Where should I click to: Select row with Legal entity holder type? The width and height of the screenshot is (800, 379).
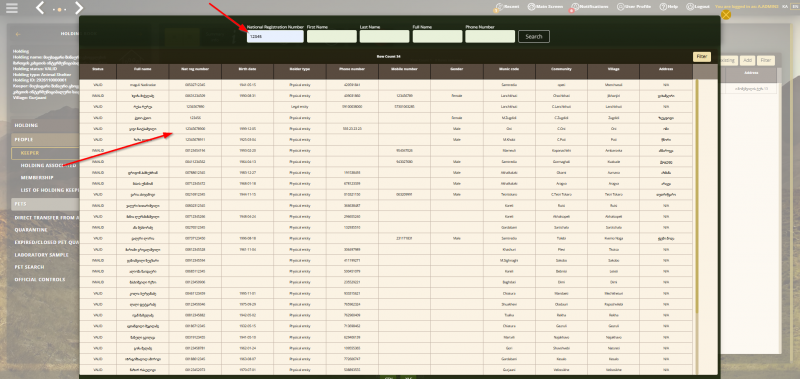pyautogui.click(x=386, y=107)
